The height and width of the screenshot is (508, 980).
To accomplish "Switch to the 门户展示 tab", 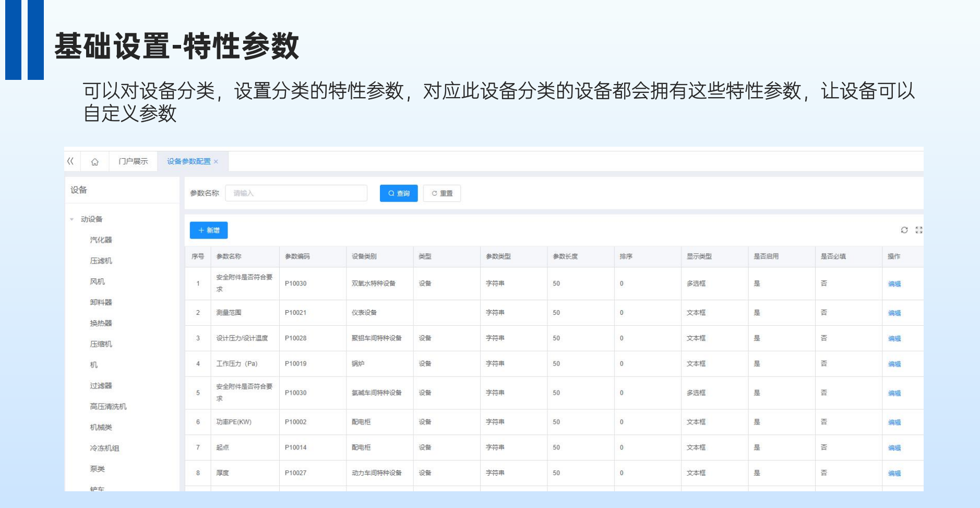I will 133,161.
